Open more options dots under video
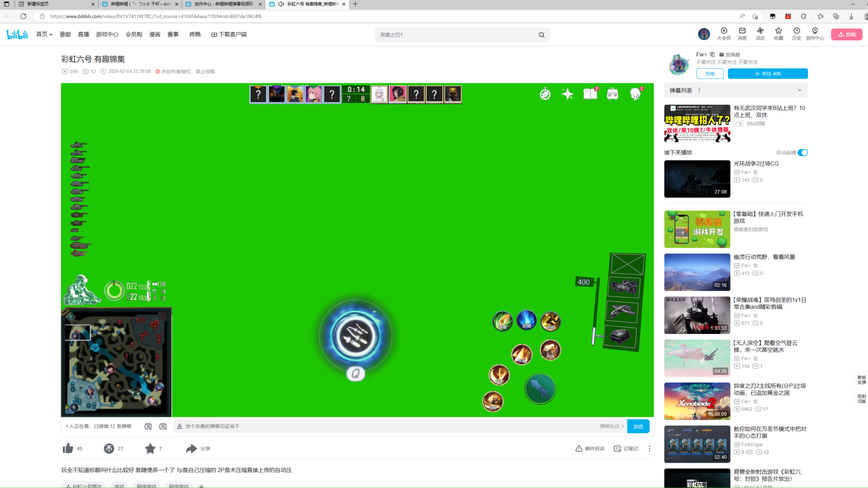The image size is (868, 488). click(x=650, y=448)
